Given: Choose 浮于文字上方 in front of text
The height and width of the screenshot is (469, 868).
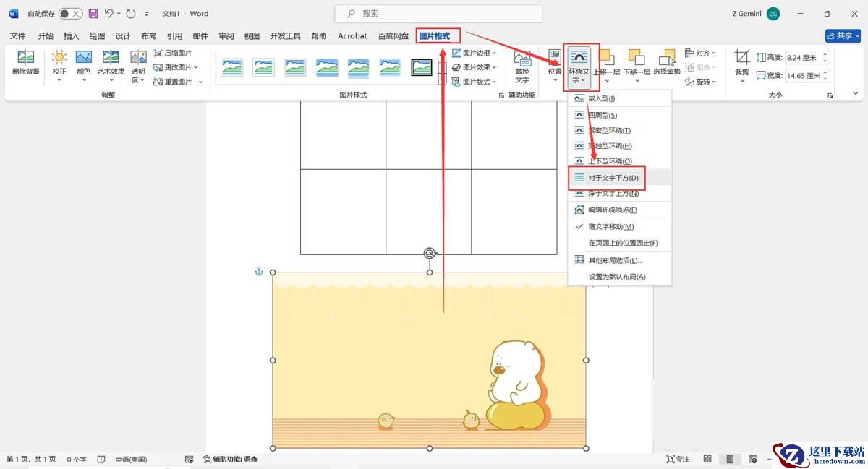Looking at the screenshot, I should tap(620, 193).
